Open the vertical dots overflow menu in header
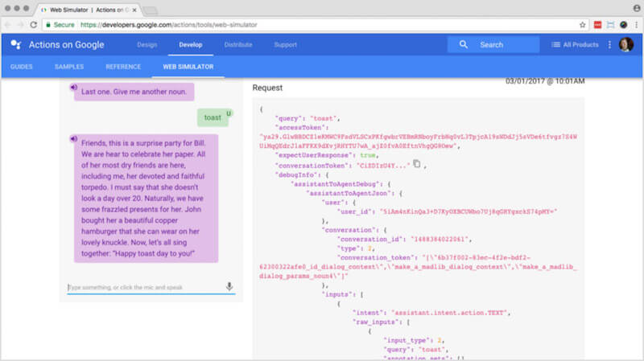 pyautogui.click(x=609, y=44)
